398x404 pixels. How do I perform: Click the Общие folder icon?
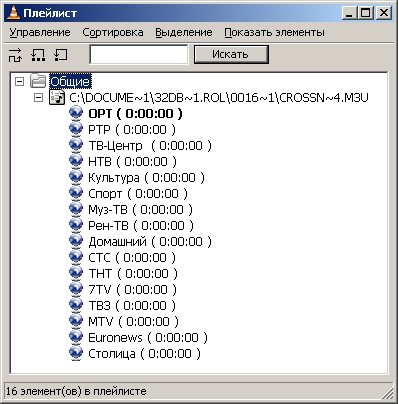[38, 81]
